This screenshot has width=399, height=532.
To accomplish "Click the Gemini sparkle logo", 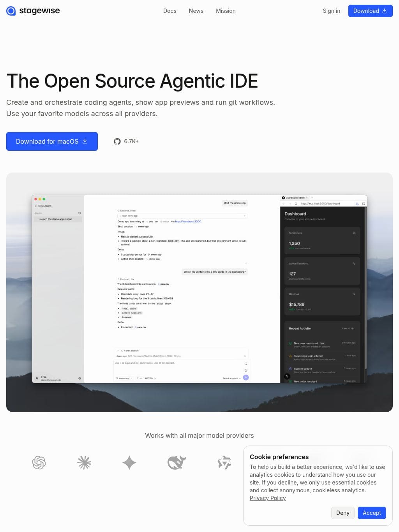I will coord(129,463).
